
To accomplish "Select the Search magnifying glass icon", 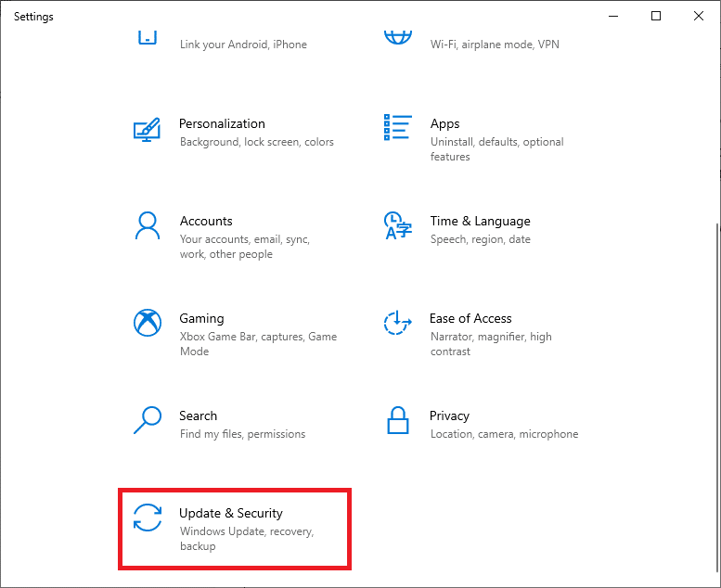I will (147, 420).
